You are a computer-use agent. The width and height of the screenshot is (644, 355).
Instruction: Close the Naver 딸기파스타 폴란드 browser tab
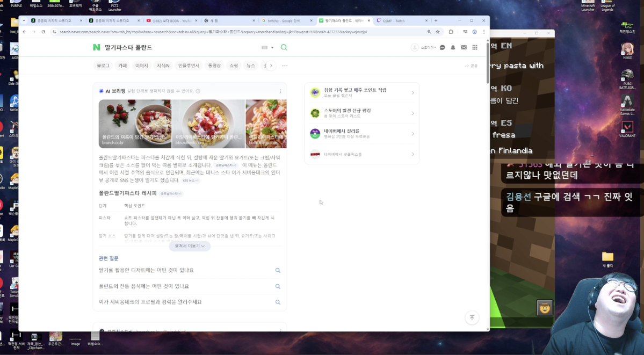[x=369, y=20]
